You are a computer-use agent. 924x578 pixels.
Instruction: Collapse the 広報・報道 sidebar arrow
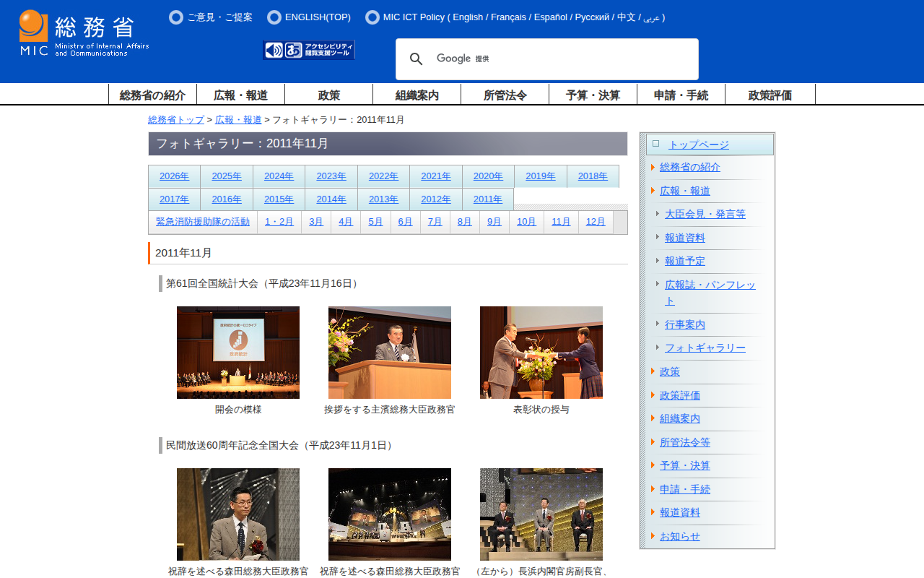pos(653,191)
